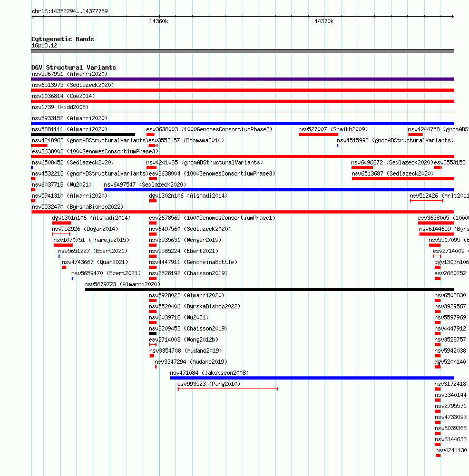The image size is (469, 476).
Task: Select the DGV Structural Variants track title
Action: 73,67
